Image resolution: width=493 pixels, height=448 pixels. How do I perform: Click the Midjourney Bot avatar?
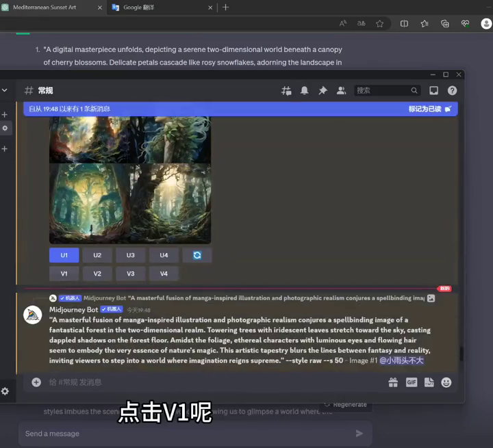[33, 315]
